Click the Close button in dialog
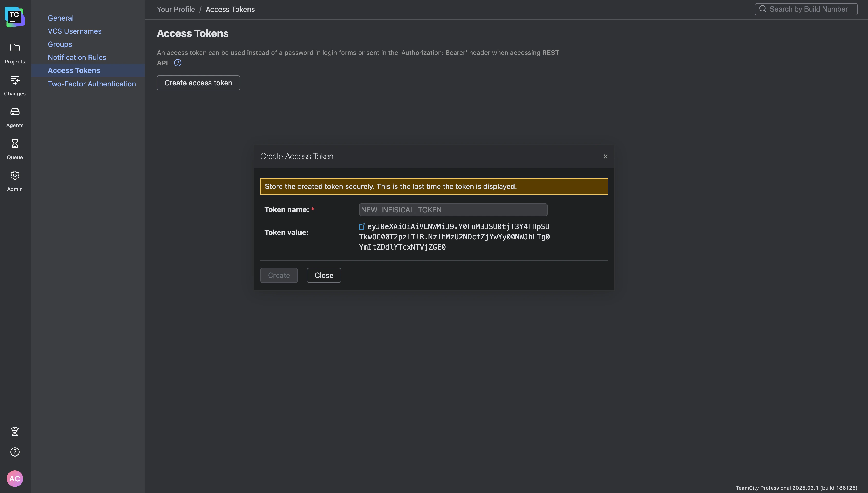The image size is (868, 493). 324,275
